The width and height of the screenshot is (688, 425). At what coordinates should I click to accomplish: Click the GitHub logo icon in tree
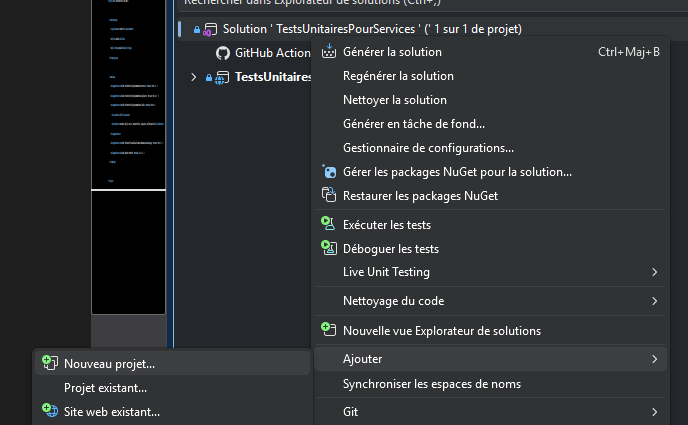pos(223,53)
